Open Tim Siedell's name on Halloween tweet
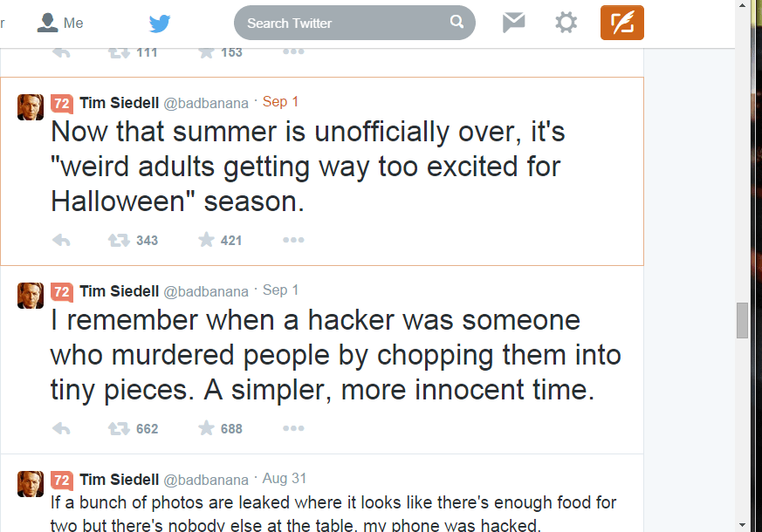The height and width of the screenshot is (532, 762). click(x=119, y=103)
